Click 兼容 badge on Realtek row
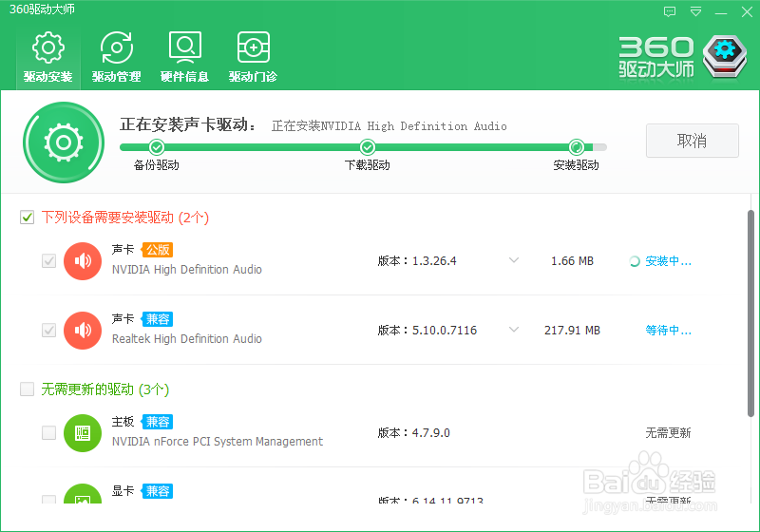The width and height of the screenshot is (760, 532). [x=158, y=319]
